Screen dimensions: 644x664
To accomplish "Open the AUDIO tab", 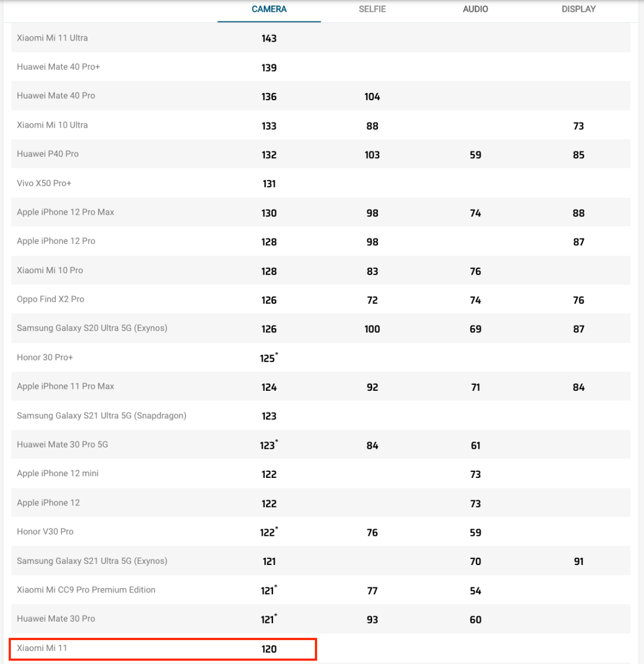I will click(475, 10).
